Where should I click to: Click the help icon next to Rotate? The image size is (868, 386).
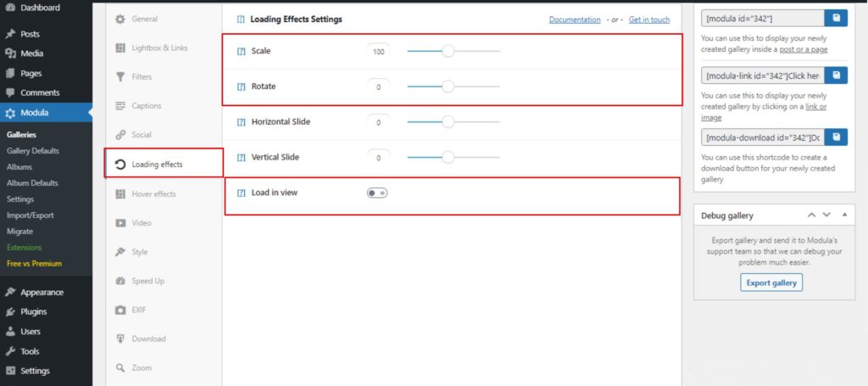tap(241, 87)
